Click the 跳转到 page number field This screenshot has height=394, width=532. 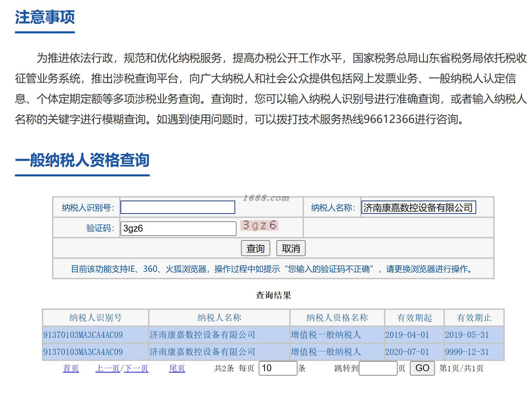[x=378, y=368]
